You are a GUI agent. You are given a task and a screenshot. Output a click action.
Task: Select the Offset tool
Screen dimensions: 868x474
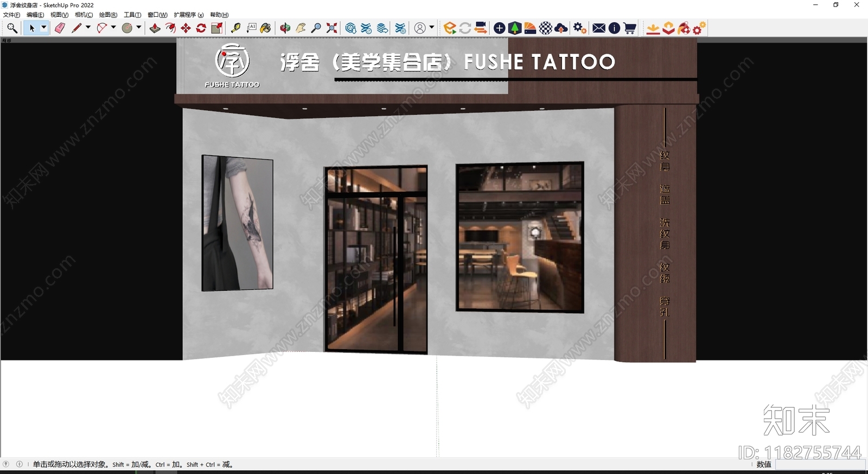click(x=170, y=28)
